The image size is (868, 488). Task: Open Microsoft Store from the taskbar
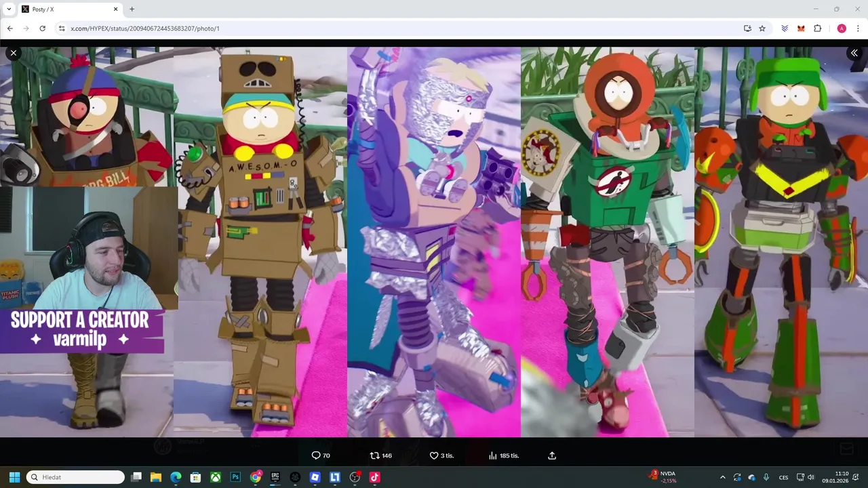coord(195,477)
